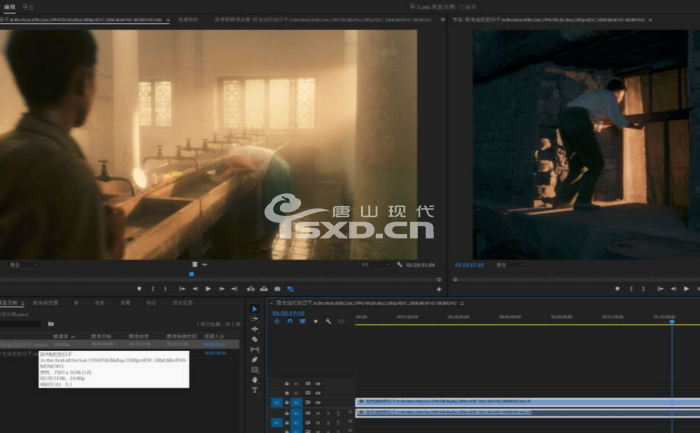Switch to Media Browser tab
Image resolution: width=700 pixels, height=433 pixels.
[x=45, y=303]
